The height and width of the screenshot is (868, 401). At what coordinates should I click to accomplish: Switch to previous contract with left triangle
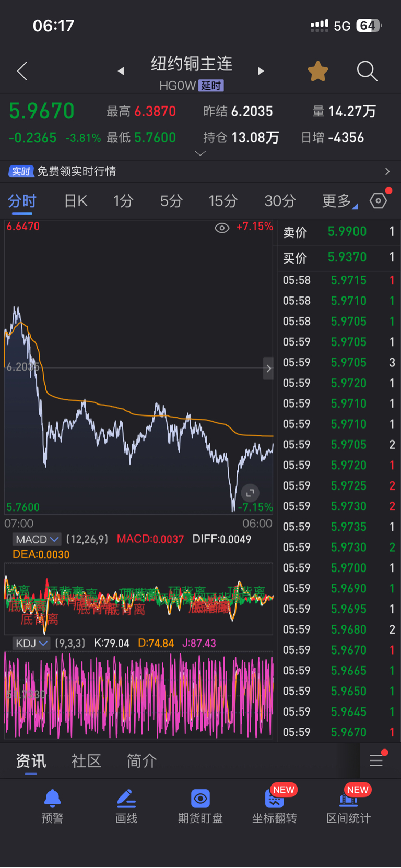121,71
